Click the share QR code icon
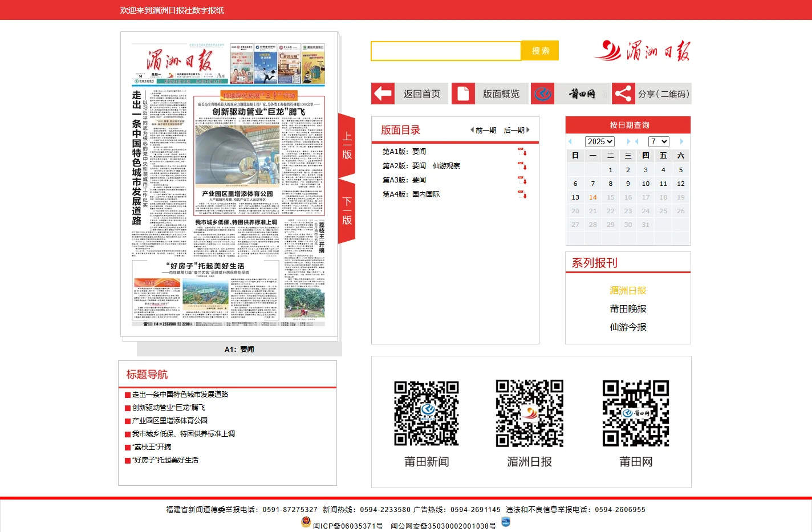 coord(623,94)
